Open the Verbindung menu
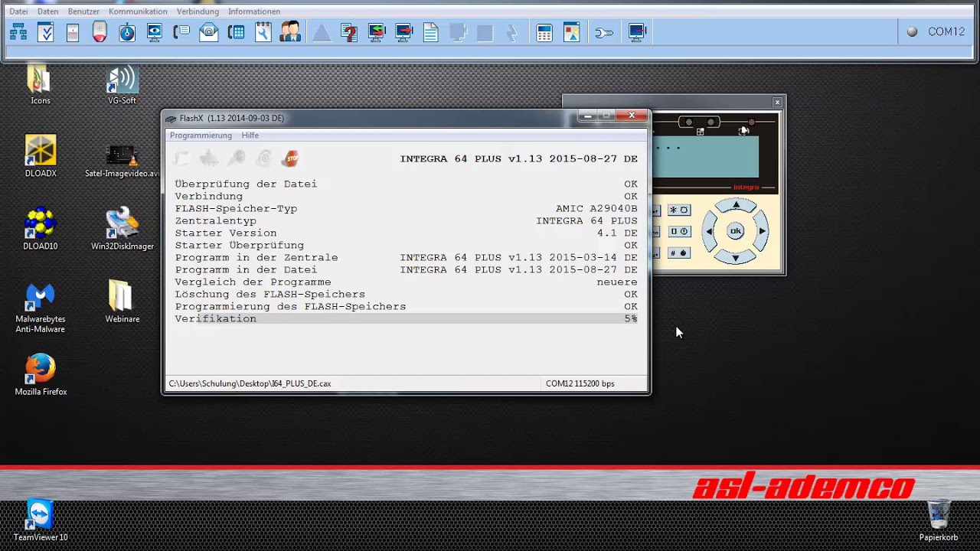980x551 pixels. pos(198,11)
